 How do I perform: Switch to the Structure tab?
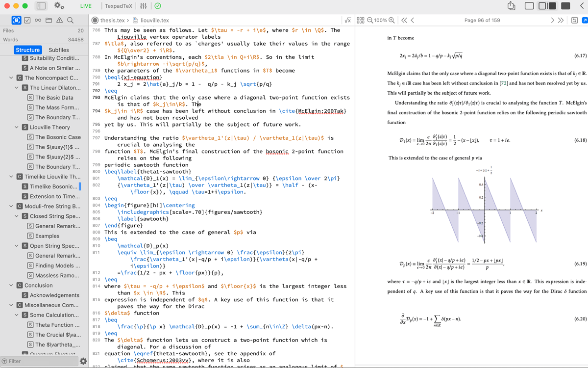[x=28, y=50]
